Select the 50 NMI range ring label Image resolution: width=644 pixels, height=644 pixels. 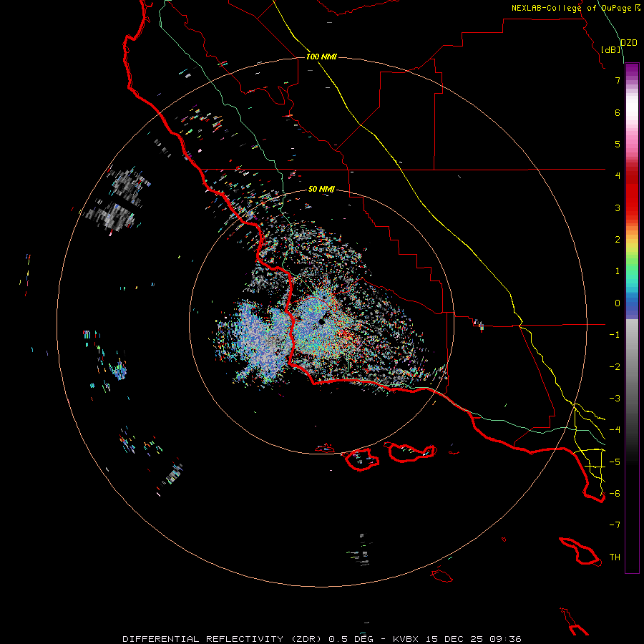point(321,189)
